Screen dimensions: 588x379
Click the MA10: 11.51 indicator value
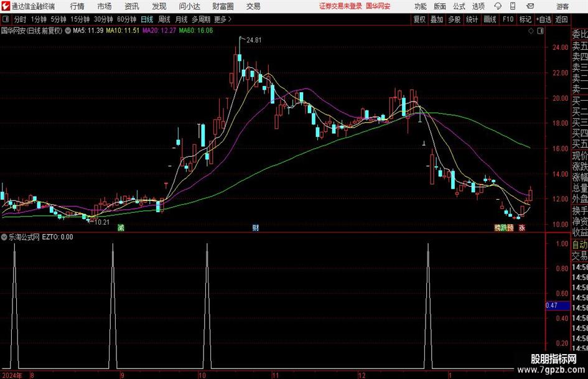pos(123,30)
